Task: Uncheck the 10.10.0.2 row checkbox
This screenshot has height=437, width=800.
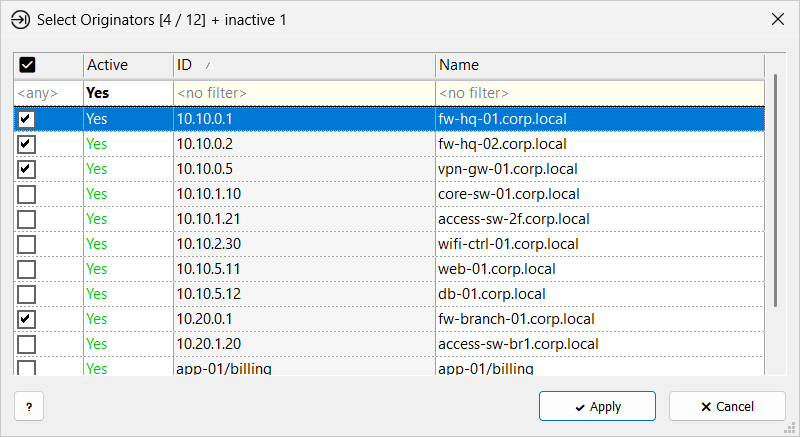Action: click(27, 144)
